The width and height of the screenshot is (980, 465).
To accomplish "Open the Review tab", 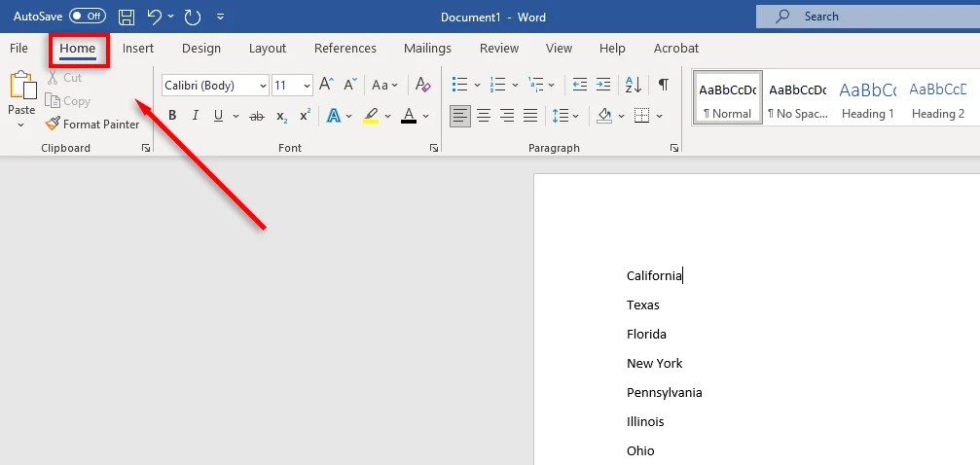I will pyautogui.click(x=499, y=48).
